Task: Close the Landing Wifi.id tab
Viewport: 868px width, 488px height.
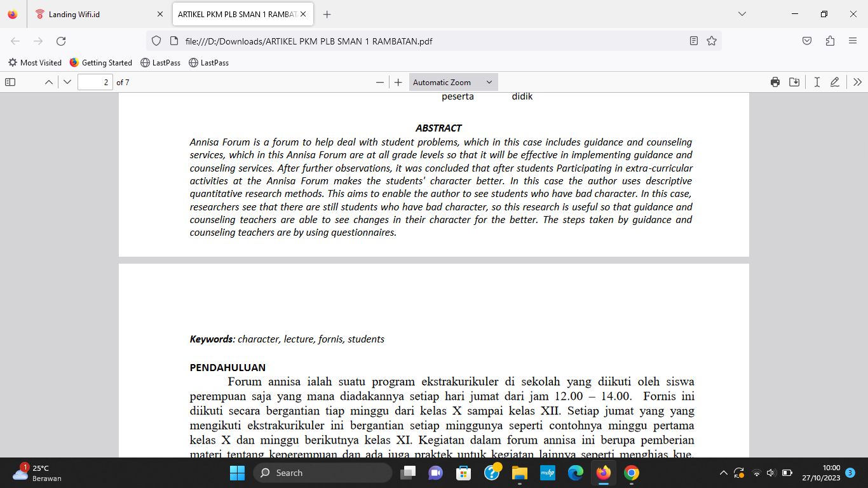Action: coord(160,14)
